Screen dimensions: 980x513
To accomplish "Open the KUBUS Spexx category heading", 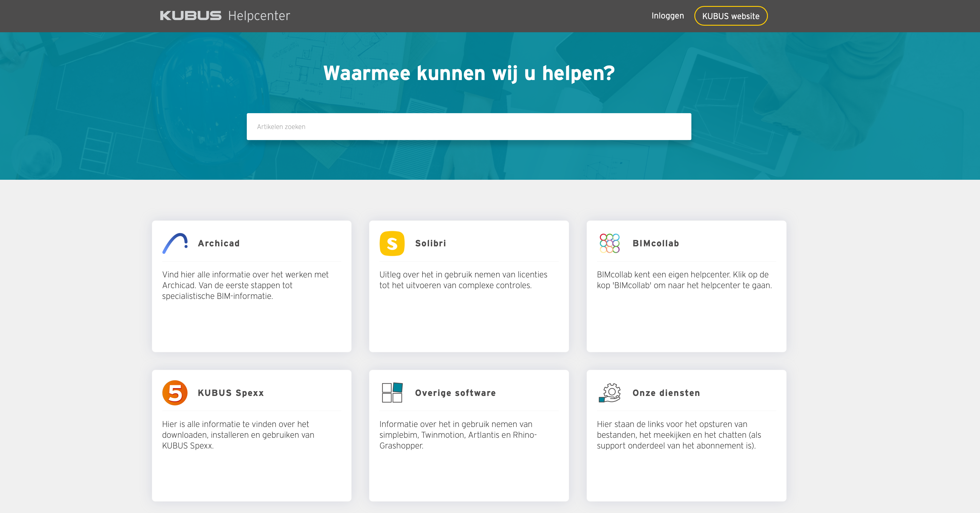I will [231, 393].
